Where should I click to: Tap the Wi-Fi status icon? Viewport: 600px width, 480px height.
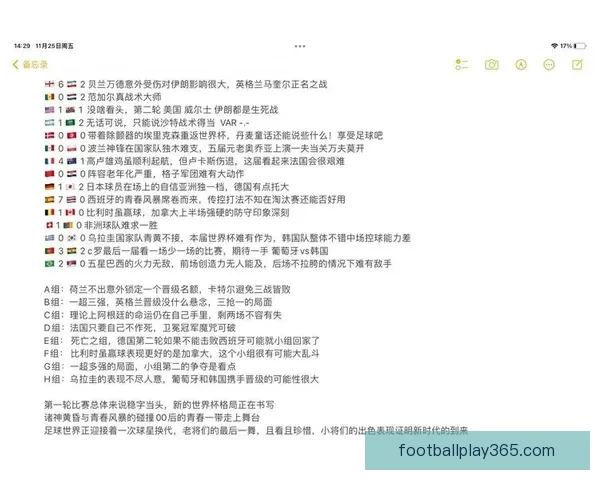point(554,46)
